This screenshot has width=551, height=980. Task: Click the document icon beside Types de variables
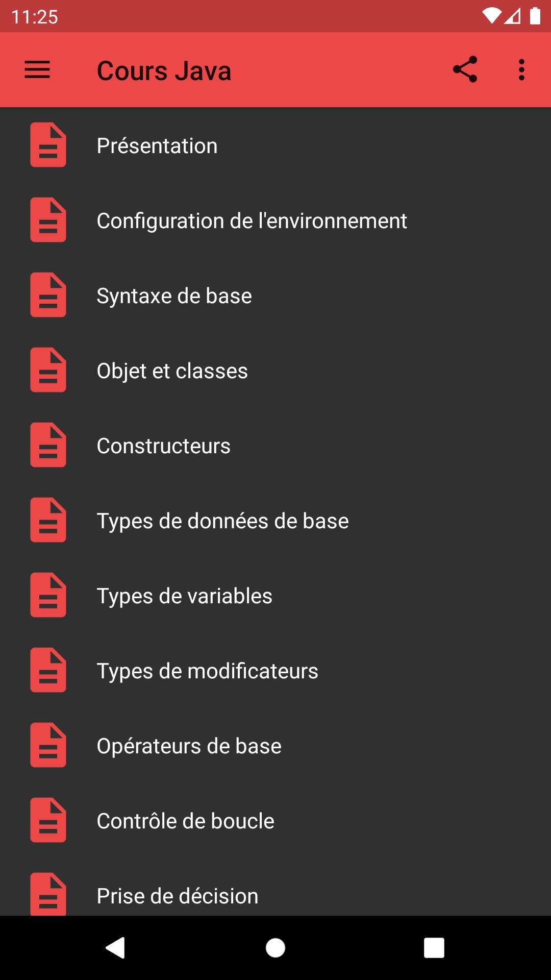(48, 595)
